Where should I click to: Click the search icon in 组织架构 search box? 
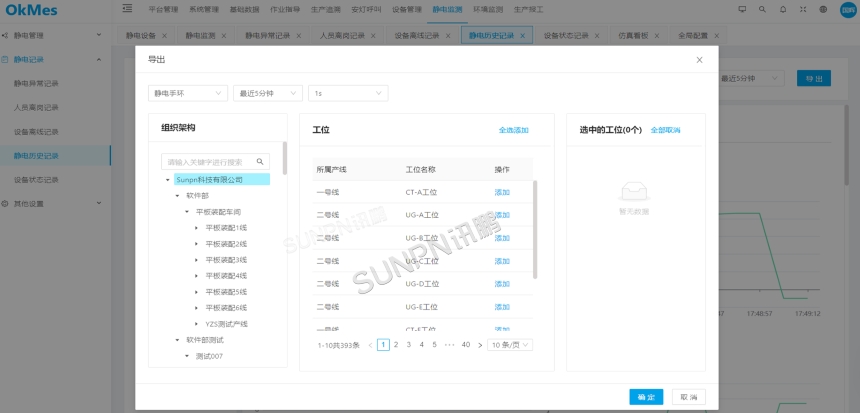260,162
